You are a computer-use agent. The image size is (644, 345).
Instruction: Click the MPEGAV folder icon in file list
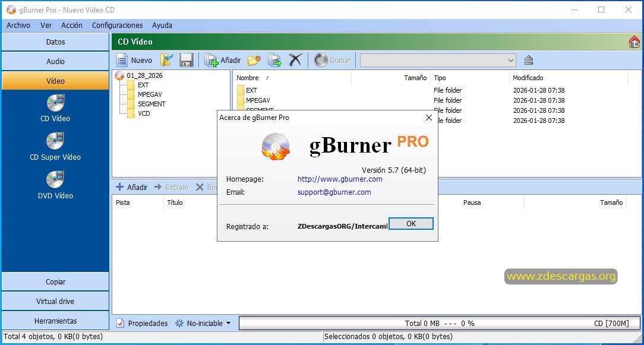click(x=241, y=100)
